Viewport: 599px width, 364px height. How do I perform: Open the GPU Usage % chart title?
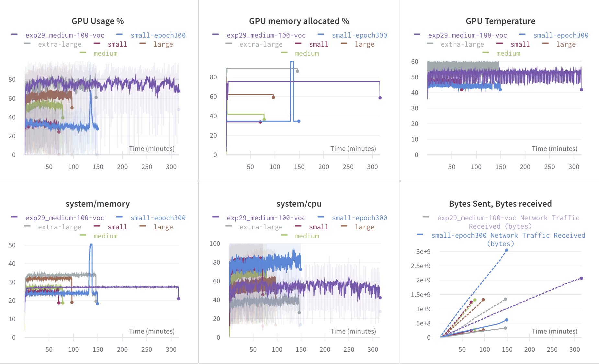[x=98, y=21]
